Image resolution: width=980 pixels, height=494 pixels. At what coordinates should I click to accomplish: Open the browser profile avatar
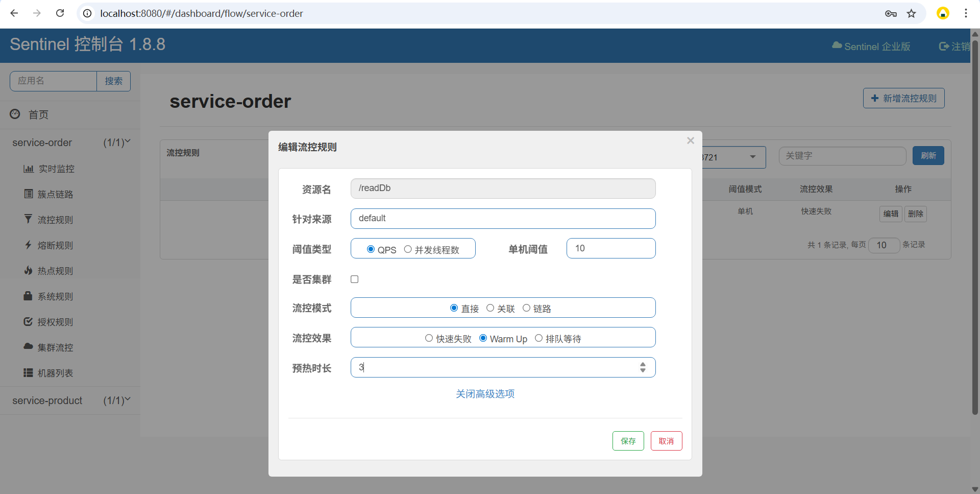pyautogui.click(x=943, y=13)
